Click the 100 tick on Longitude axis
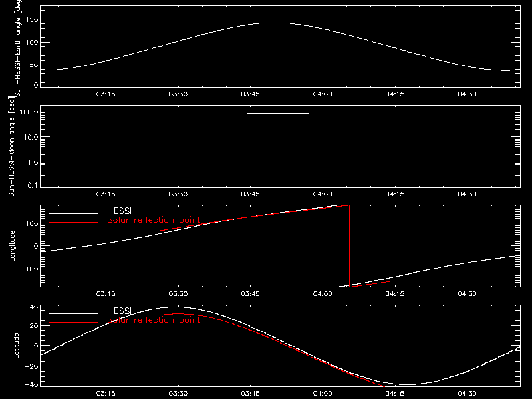Image resolution: width=532 pixels, height=399 pixels. pyautogui.click(x=31, y=223)
